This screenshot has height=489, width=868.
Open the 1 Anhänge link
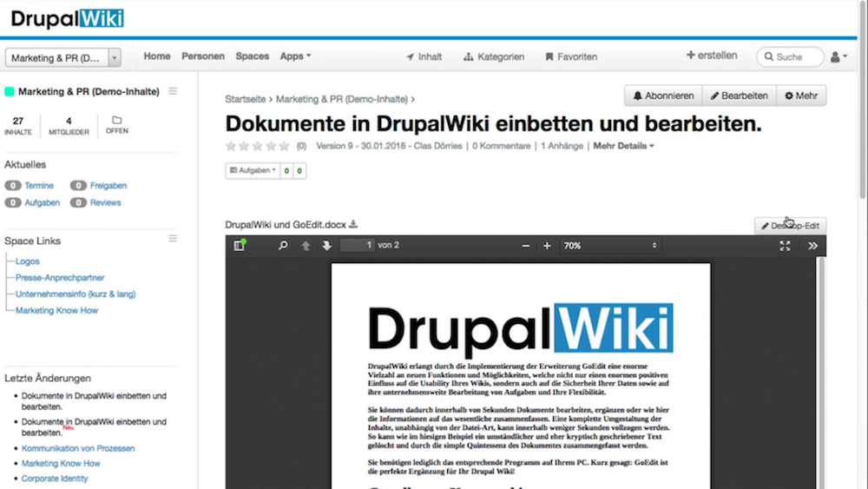(562, 146)
